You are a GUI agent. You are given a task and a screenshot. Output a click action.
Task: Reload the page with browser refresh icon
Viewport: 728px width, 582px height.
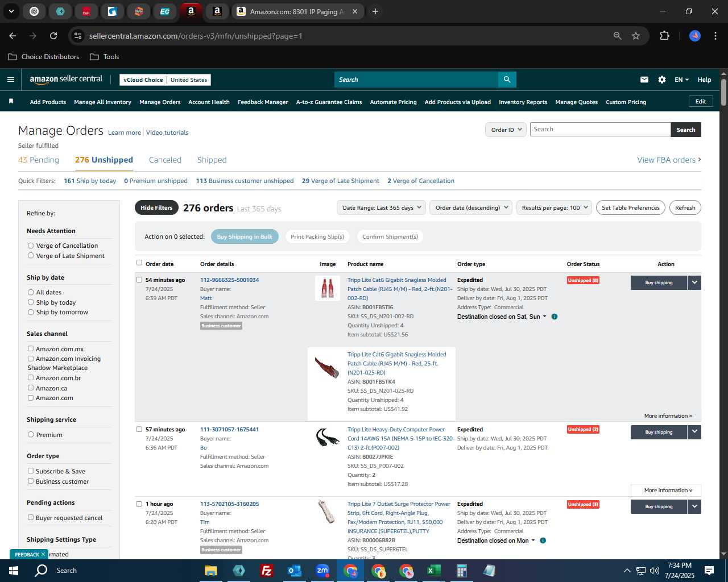(53, 36)
